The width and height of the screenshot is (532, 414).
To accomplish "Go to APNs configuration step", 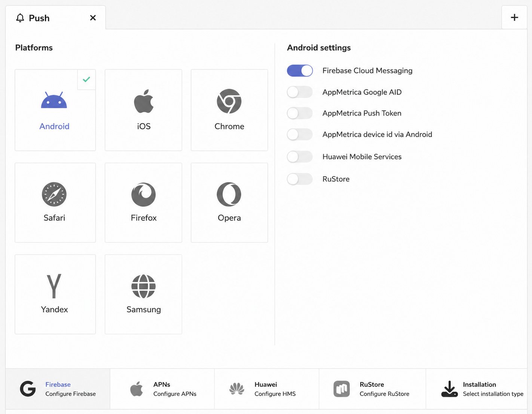I will click(162, 389).
